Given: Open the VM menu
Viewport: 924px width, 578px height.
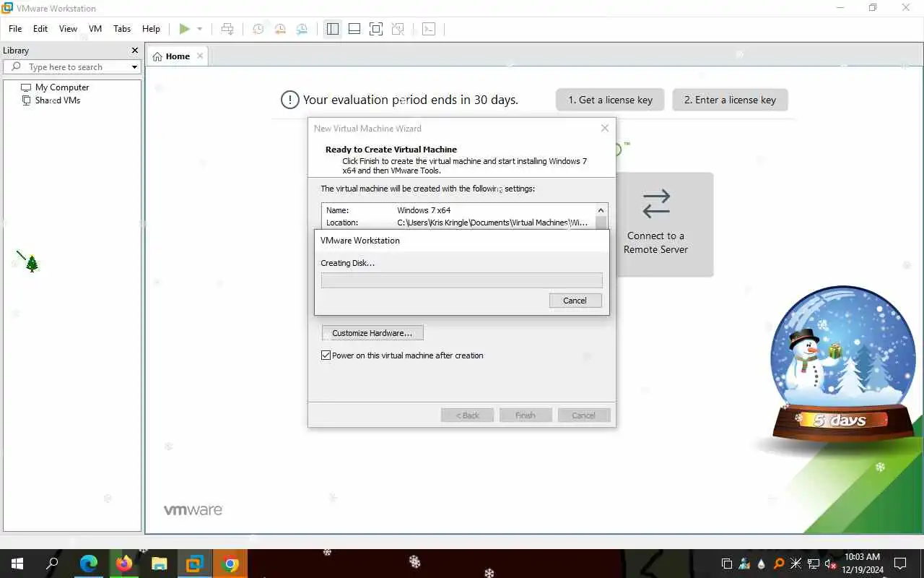Looking at the screenshot, I should [95, 29].
